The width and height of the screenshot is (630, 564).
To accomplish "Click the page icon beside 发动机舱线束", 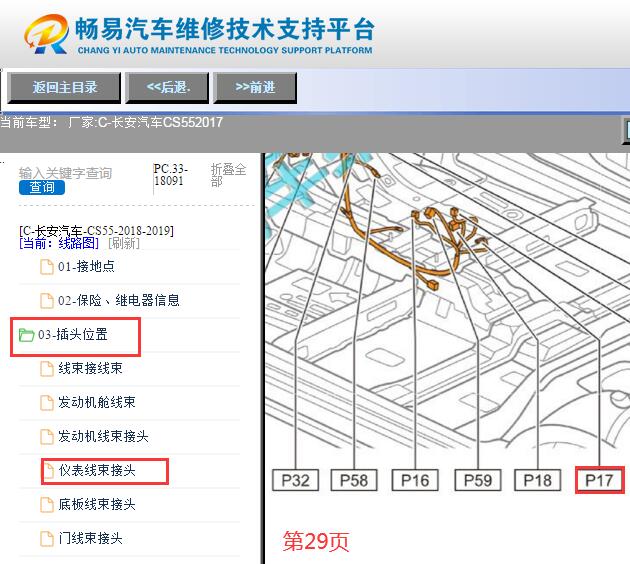I will coord(47,403).
